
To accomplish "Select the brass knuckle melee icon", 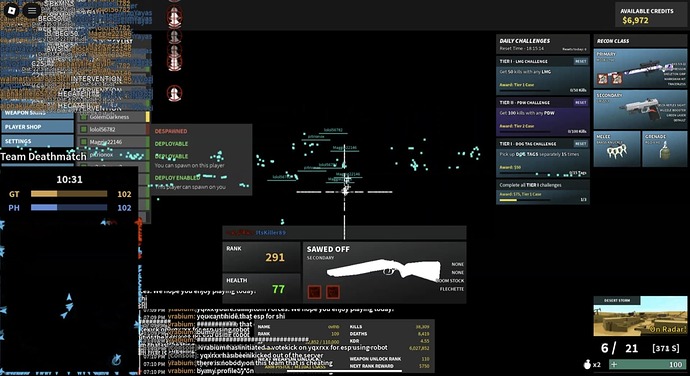I will [x=616, y=152].
